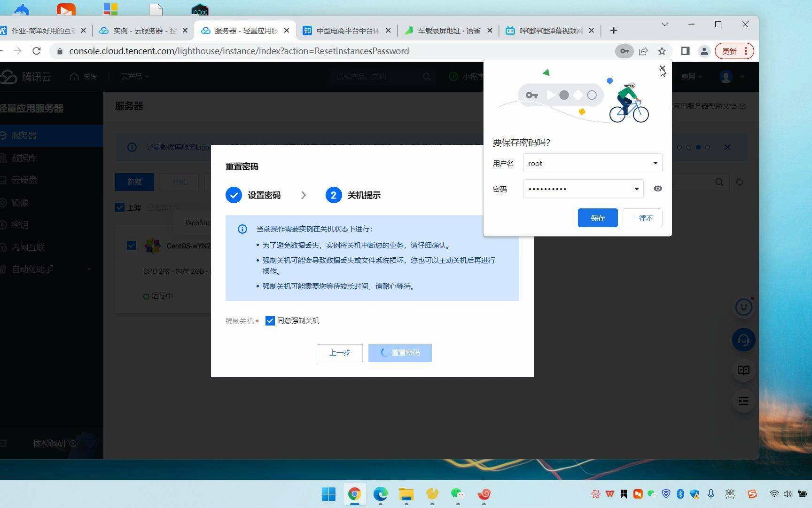This screenshot has height=508, width=812.
Task: Bookmark this page with the star icon
Action: pos(662,51)
